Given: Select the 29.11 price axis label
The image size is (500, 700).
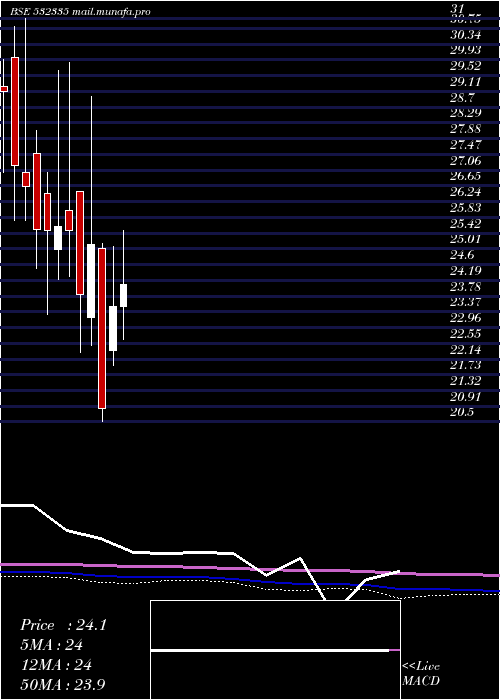Looking at the screenshot, I should (x=465, y=82).
